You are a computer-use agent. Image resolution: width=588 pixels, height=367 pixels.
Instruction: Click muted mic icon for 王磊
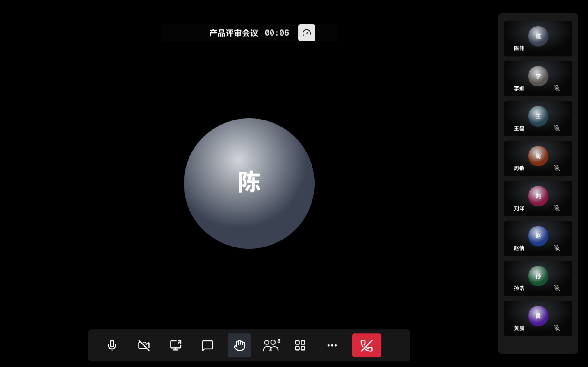[x=557, y=128]
